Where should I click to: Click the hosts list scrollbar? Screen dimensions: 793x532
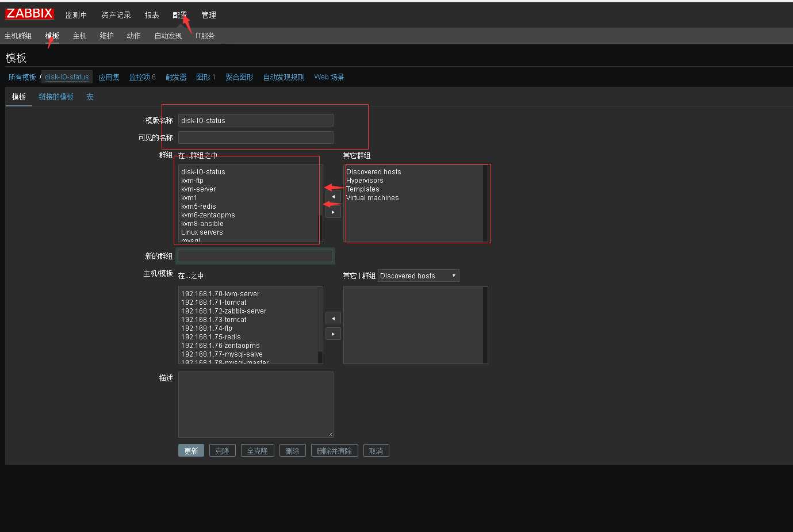[320, 326]
